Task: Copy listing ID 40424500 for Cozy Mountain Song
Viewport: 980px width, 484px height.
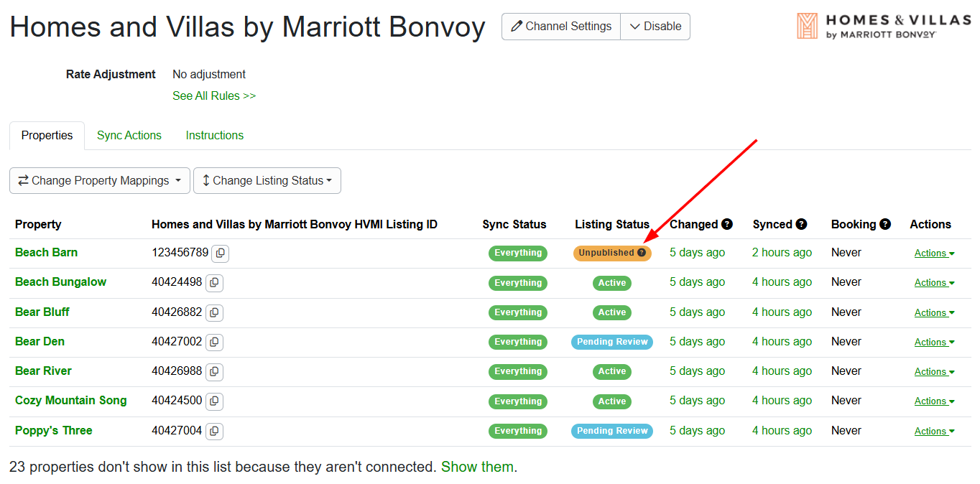Action: click(x=214, y=401)
